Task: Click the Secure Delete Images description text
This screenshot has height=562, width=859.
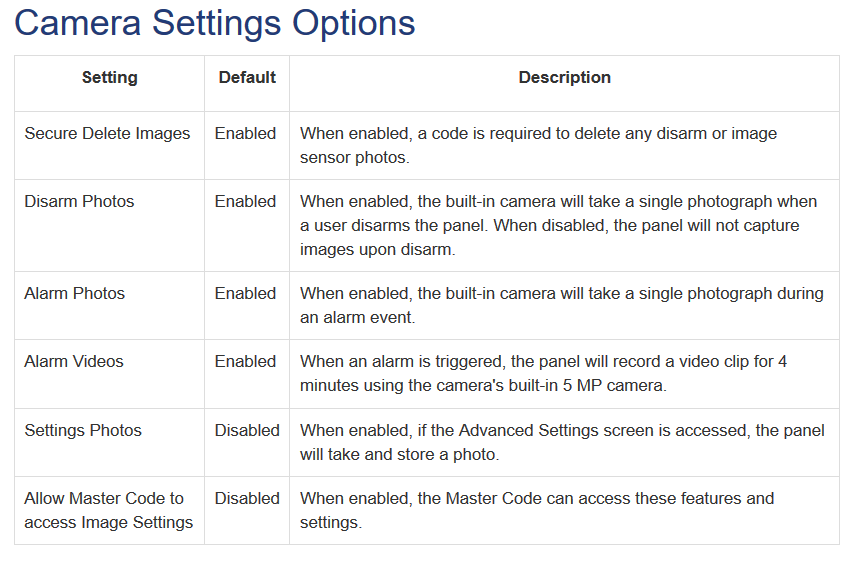Action: click(x=539, y=145)
